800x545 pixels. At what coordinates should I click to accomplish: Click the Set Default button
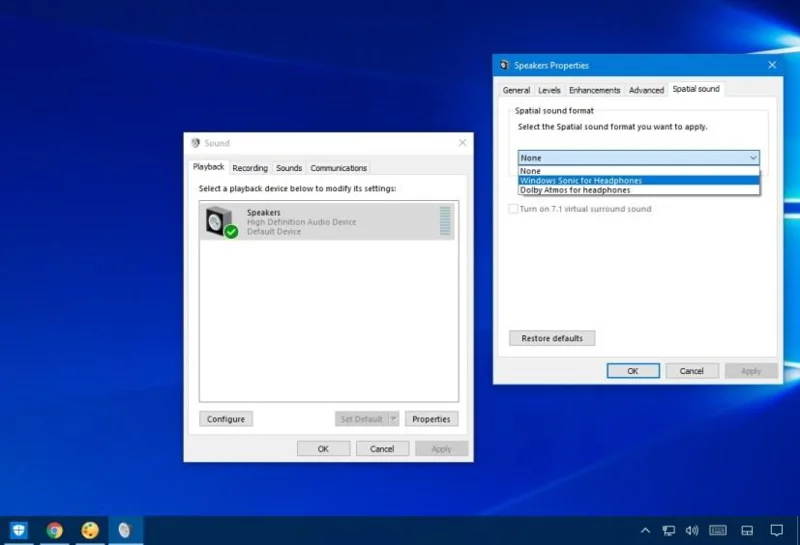tap(362, 419)
